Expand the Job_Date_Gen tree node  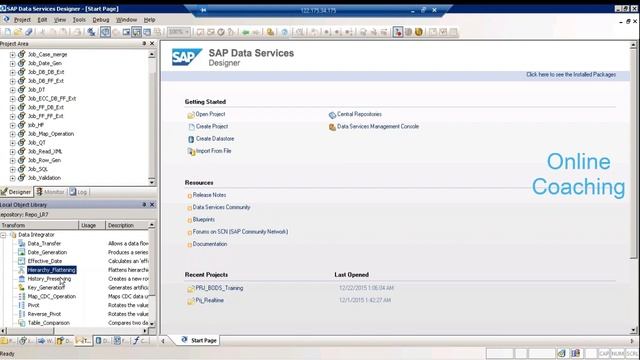pyautogui.click(x=13, y=63)
